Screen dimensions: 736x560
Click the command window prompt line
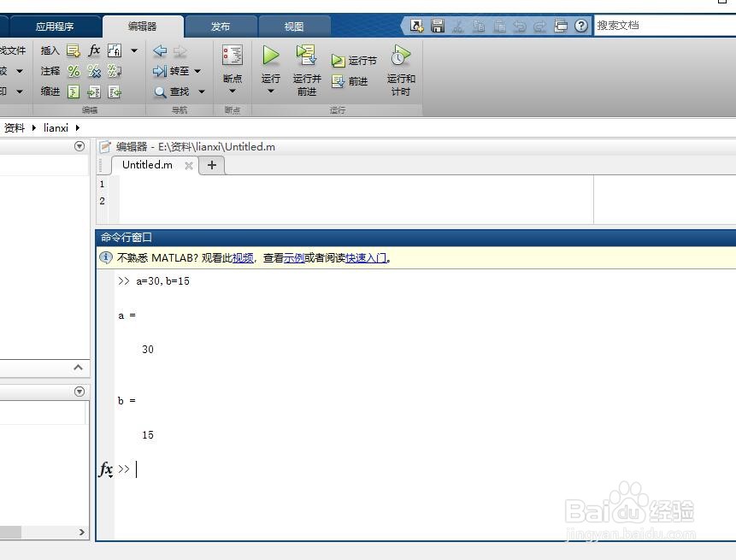425,469
